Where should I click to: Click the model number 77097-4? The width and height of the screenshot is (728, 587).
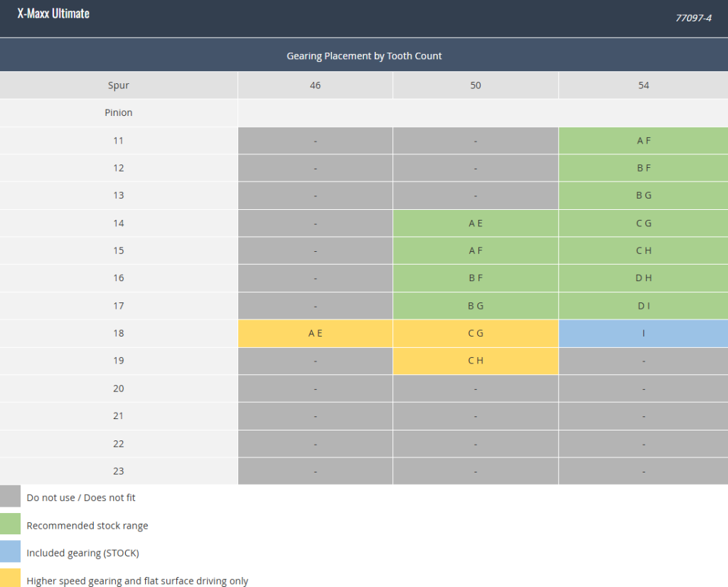[693, 18]
